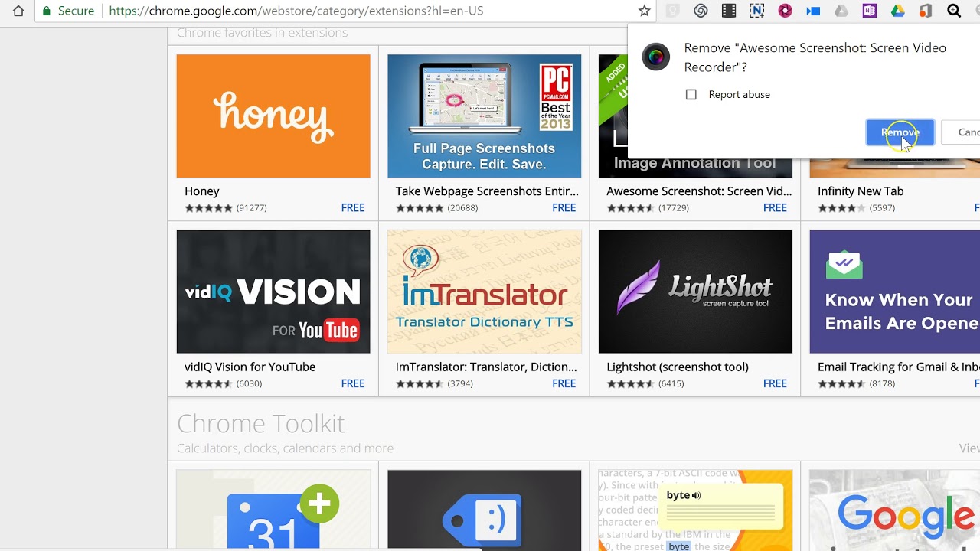Click vidIQ's (6030) rating count
Screen dimensions: 980x551
click(x=249, y=384)
